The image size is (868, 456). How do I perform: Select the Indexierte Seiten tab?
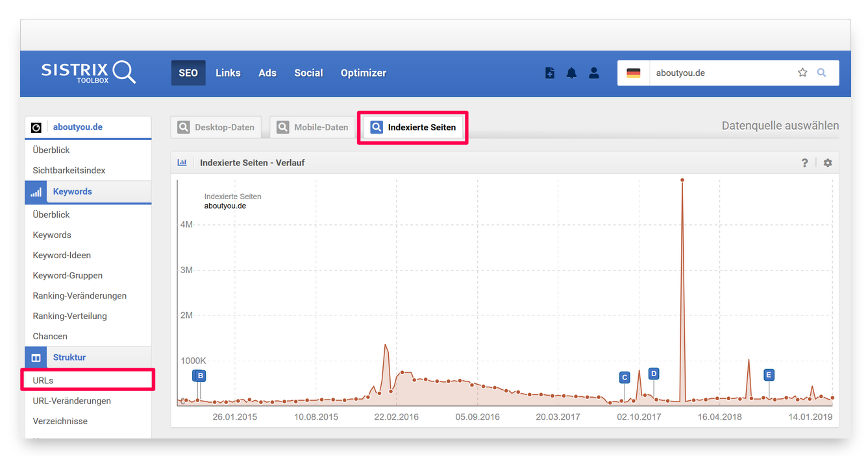(413, 127)
